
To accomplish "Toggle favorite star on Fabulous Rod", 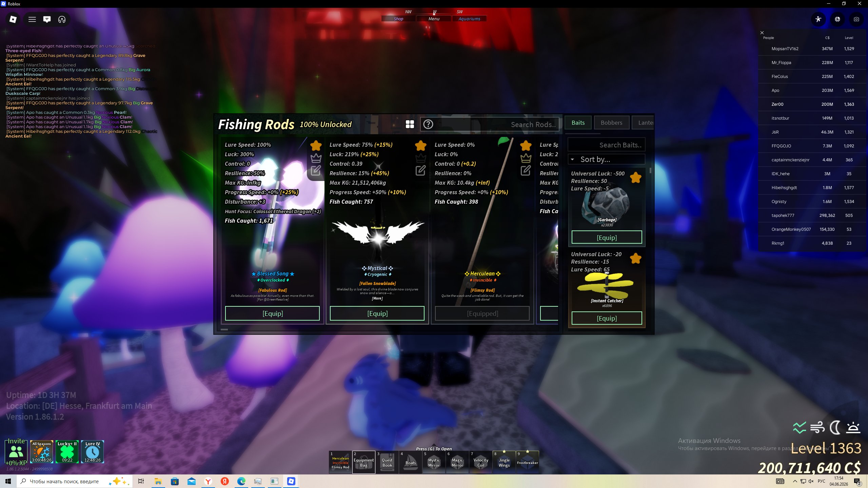I will click(x=316, y=145).
